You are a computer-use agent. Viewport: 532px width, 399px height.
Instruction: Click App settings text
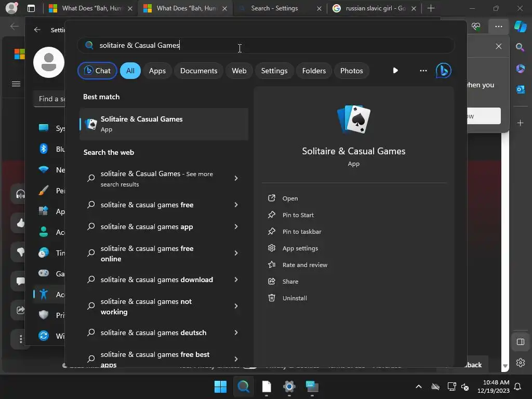[300, 248]
